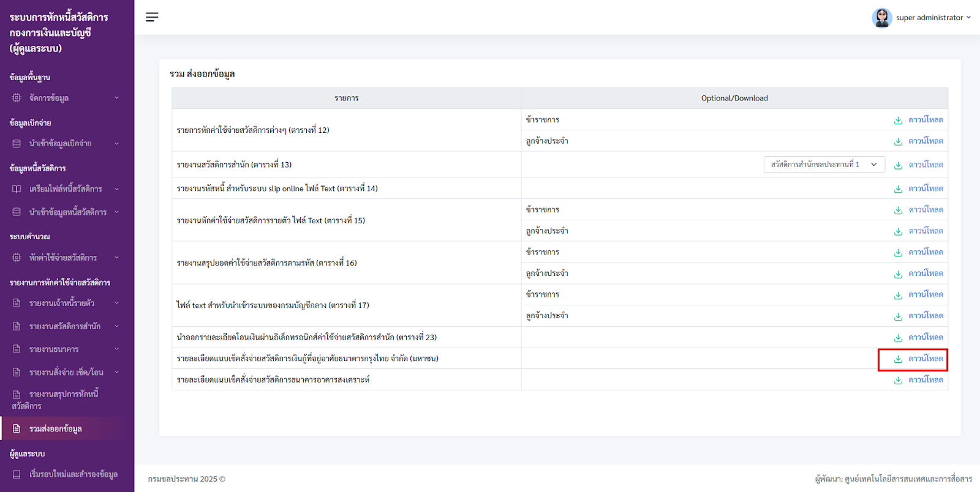
Task: Click the ข้อมูลพื้นฐาน sidebar section title
Action: click(x=29, y=77)
